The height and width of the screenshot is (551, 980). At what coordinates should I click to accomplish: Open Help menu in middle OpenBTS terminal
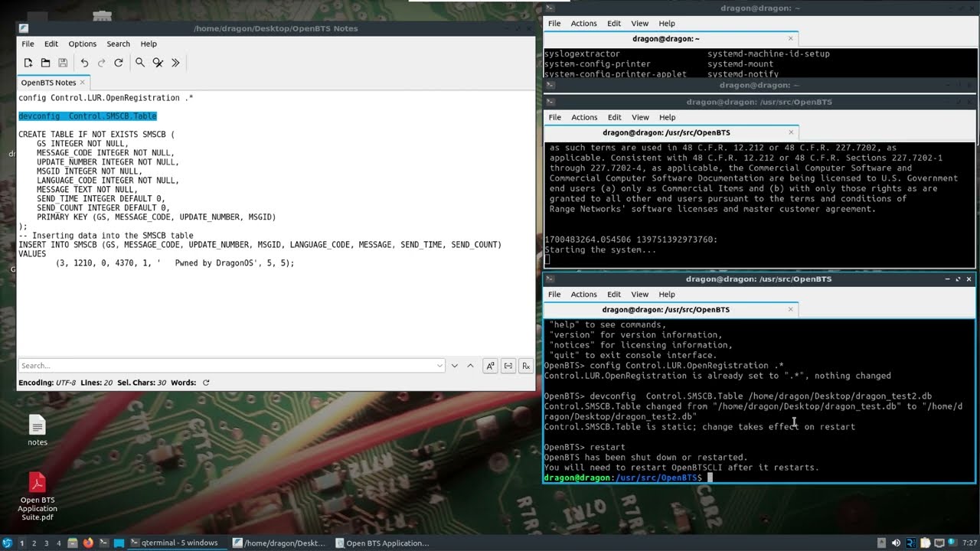point(667,117)
